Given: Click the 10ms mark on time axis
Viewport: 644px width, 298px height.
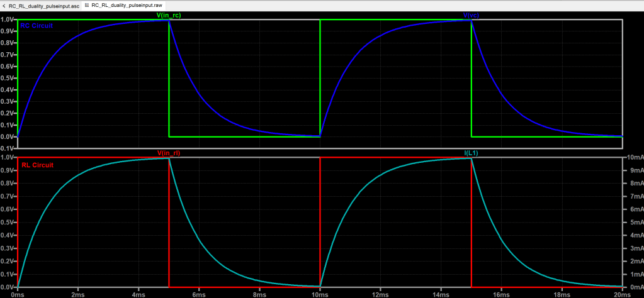Looking at the screenshot, I should click(320, 293).
